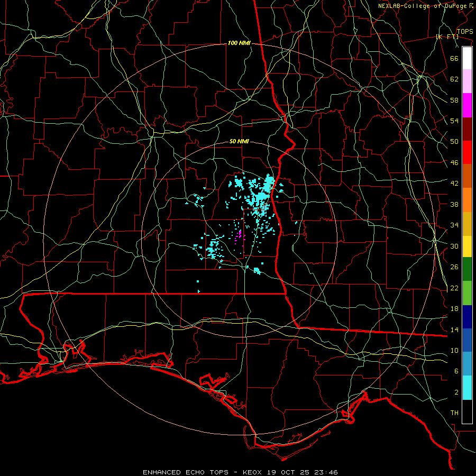476x476 pixels.
Task: Click the light pink legend swatch
Action: (x=467, y=81)
